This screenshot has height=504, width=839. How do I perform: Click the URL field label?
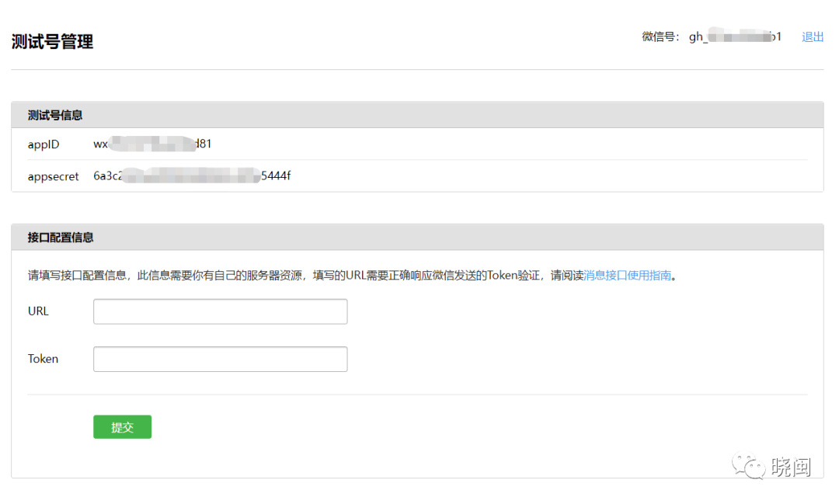coord(38,311)
